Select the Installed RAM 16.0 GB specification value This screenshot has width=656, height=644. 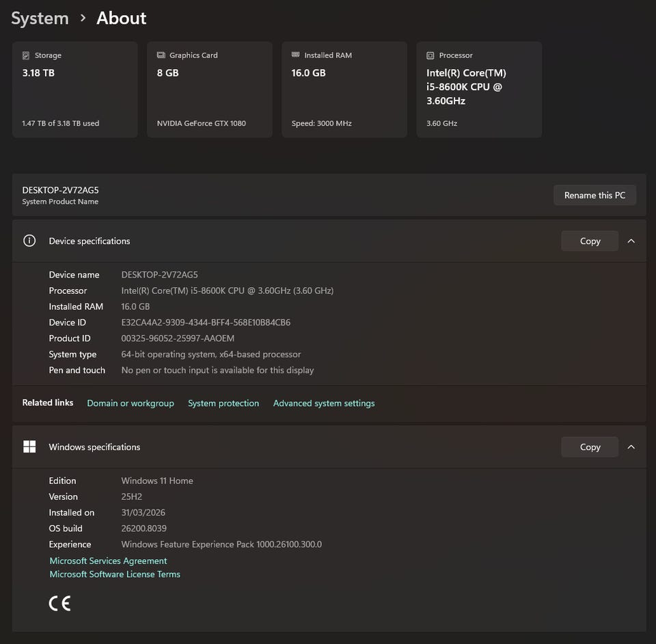tap(135, 306)
